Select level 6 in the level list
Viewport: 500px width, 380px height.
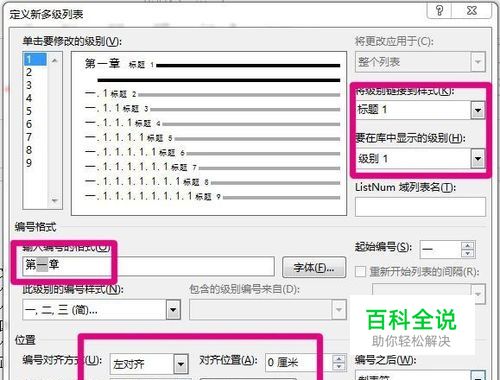tap(35, 124)
